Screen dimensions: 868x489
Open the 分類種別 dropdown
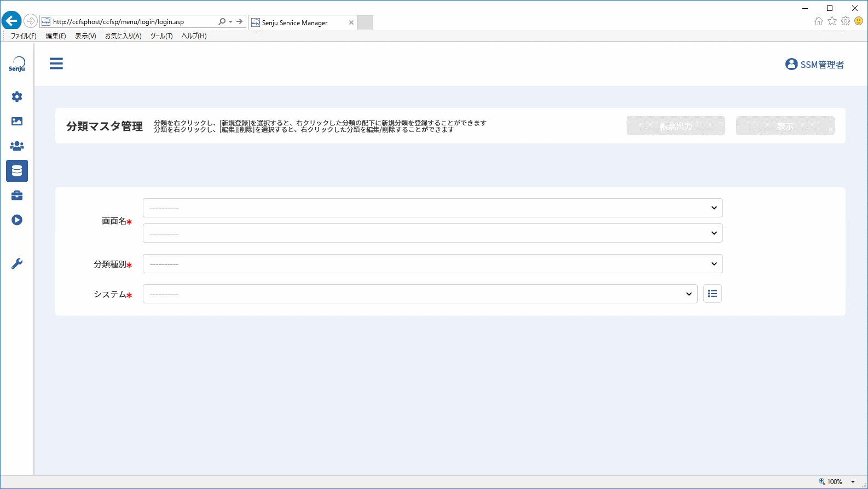click(433, 264)
